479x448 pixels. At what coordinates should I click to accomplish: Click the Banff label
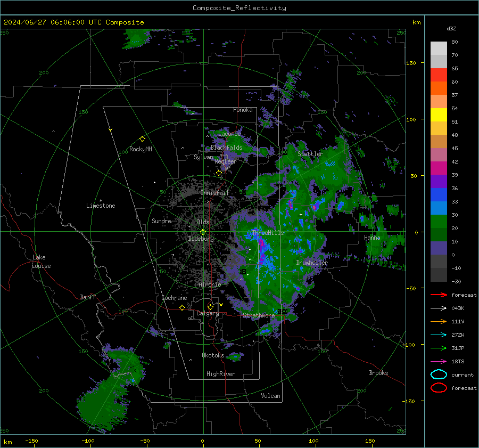88,297
